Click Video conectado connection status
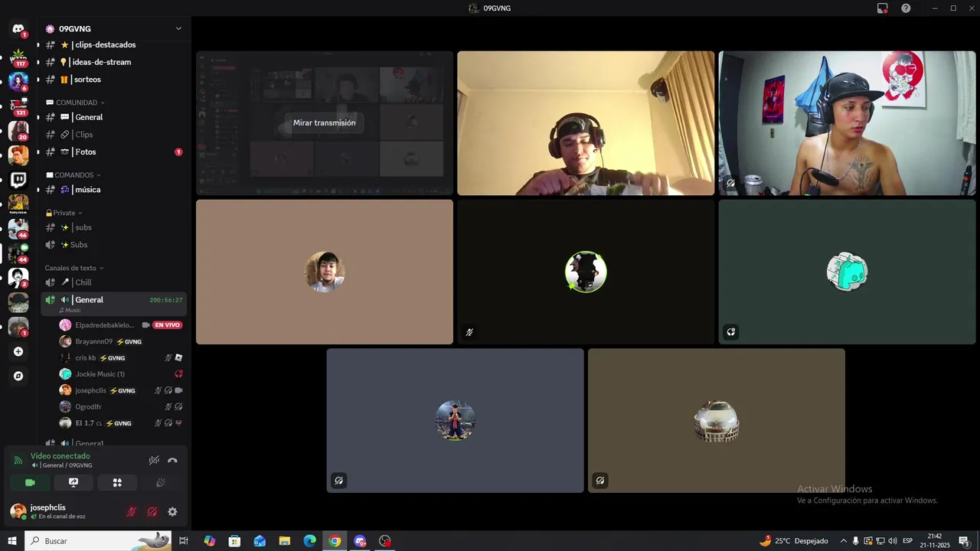Viewport: 980px width, 551px height. (x=60, y=456)
